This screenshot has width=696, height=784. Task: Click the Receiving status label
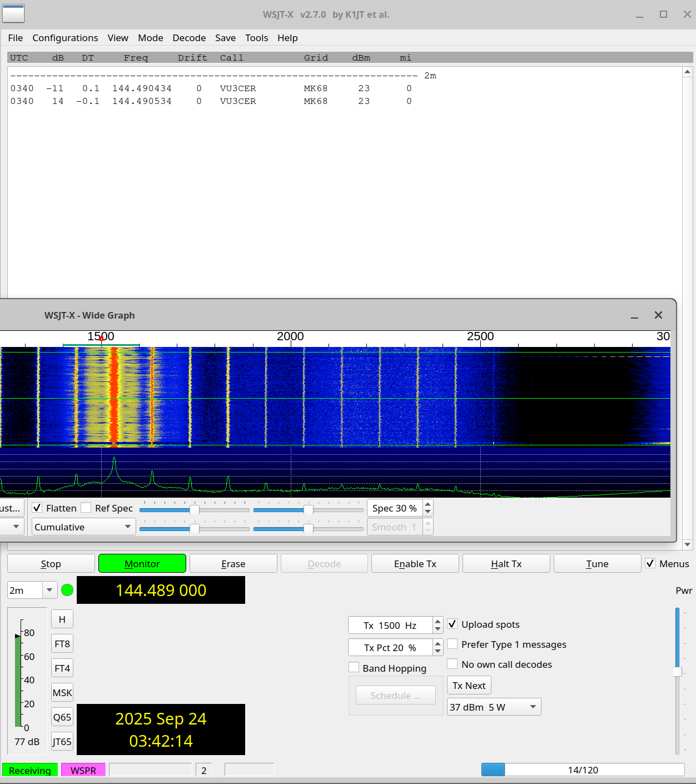tap(30, 770)
